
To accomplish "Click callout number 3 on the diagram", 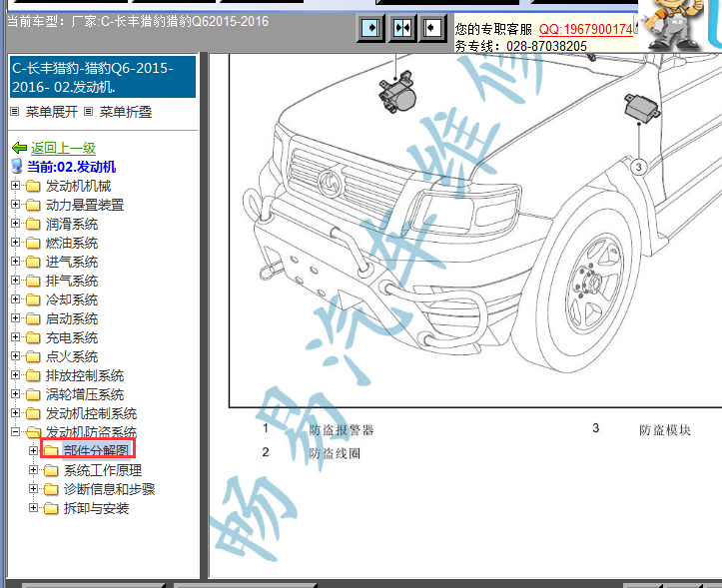I will pyautogui.click(x=639, y=167).
